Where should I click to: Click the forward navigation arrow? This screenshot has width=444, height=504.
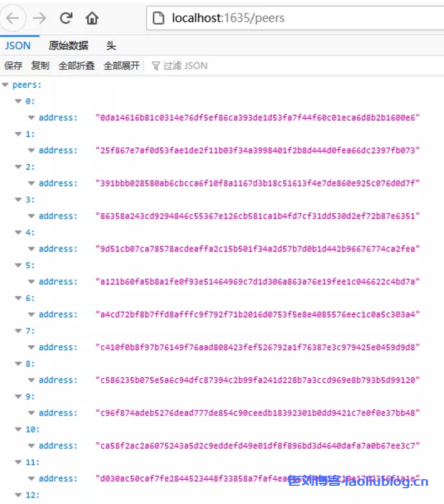(40, 18)
